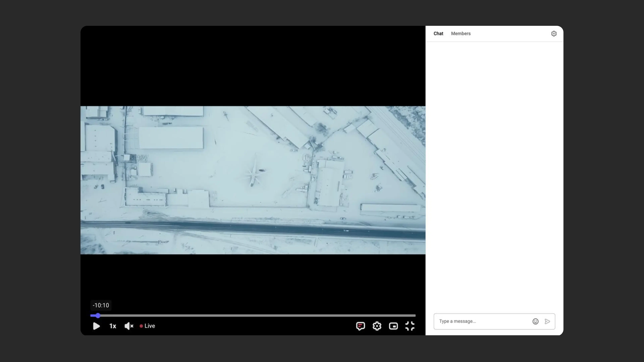
Task: Open the video player settings gear
Action: 377,326
